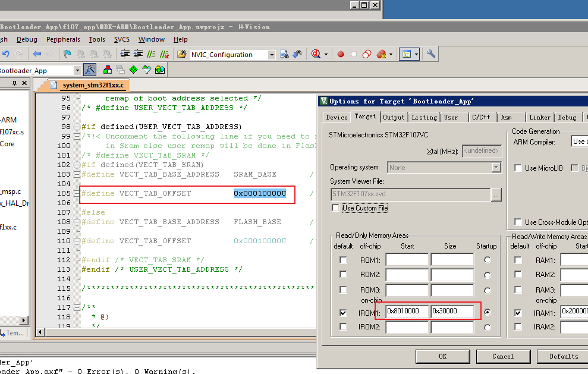Click Incremental Find binoculars icon
Screen dimensions: 588x374
point(297,54)
